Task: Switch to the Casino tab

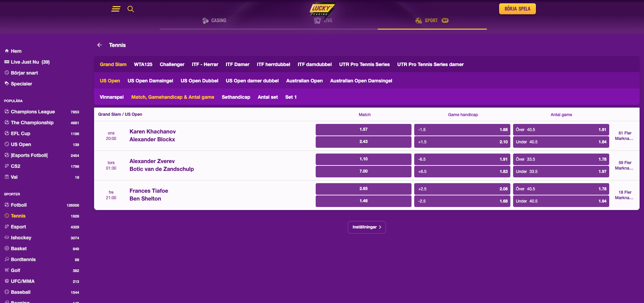Action: [214, 20]
